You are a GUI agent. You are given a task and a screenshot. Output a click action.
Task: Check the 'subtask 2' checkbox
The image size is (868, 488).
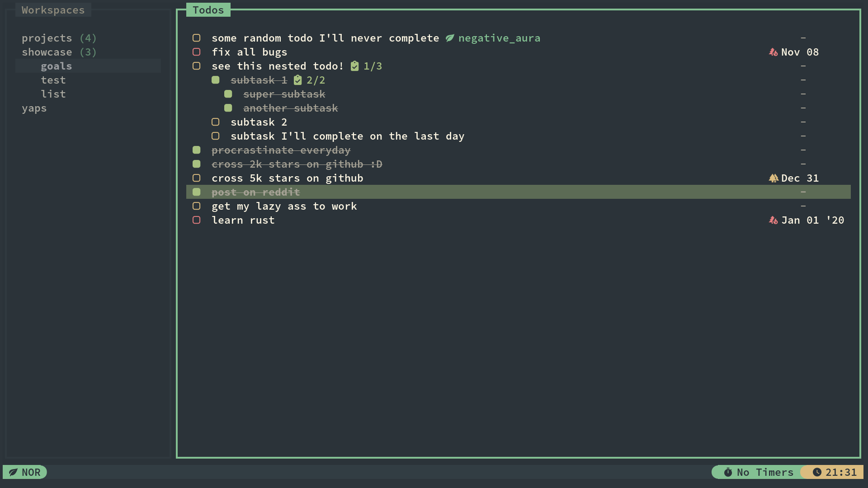[215, 122]
